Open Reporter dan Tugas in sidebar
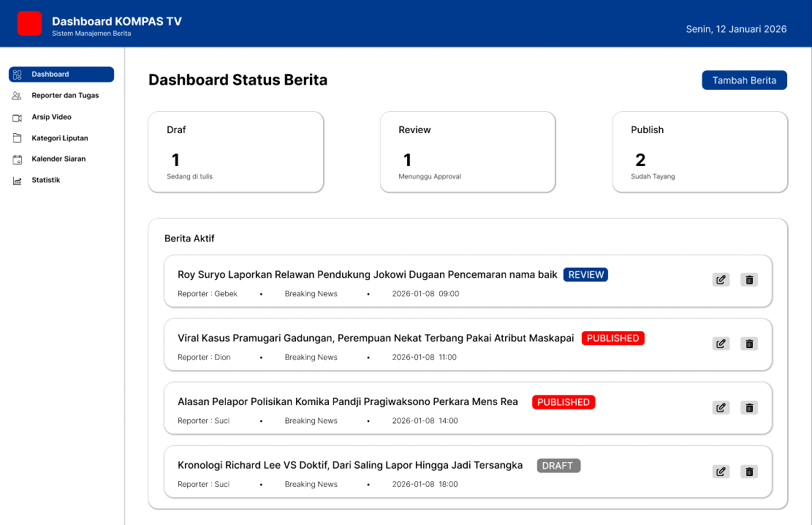 click(x=64, y=96)
